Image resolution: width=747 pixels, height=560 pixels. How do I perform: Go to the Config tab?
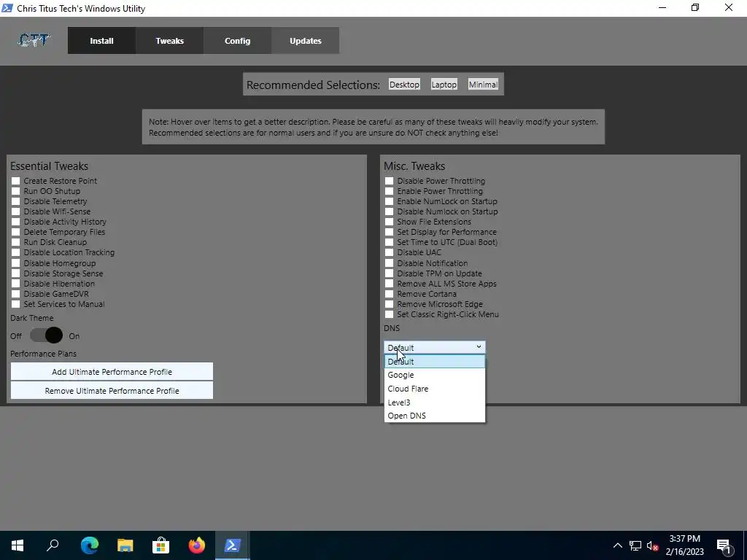237,41
